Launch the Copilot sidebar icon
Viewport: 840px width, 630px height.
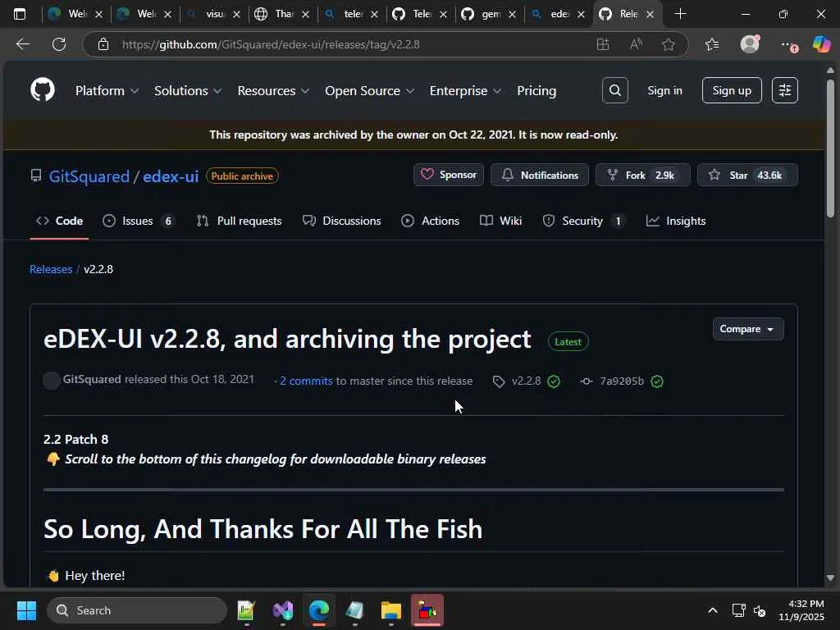tap(821, 44)
